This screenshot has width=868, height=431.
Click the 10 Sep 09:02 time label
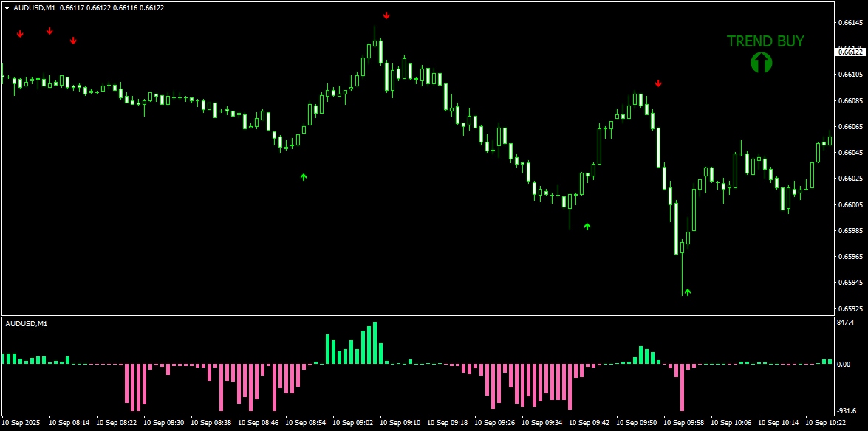point(352,423)
